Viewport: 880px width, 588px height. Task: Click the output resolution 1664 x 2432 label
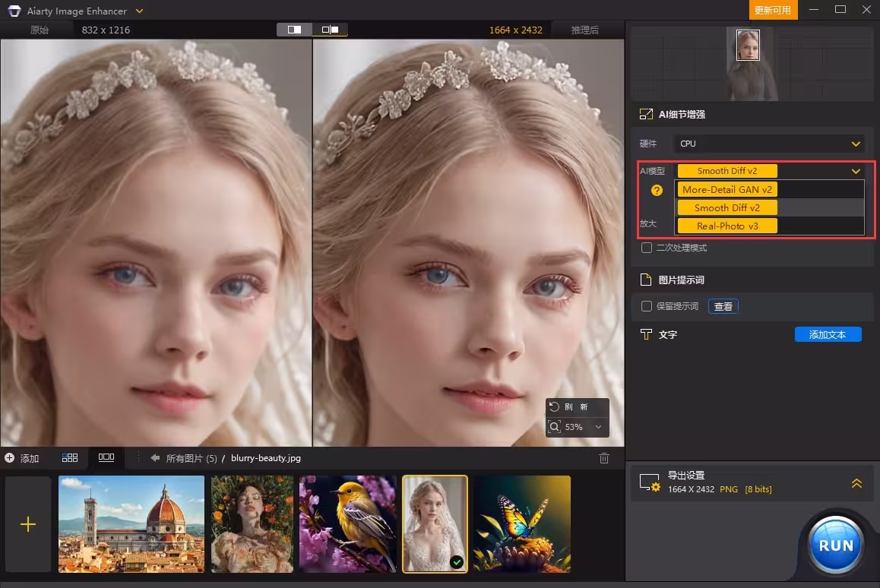pyautogui.click(x=516, y=30)
